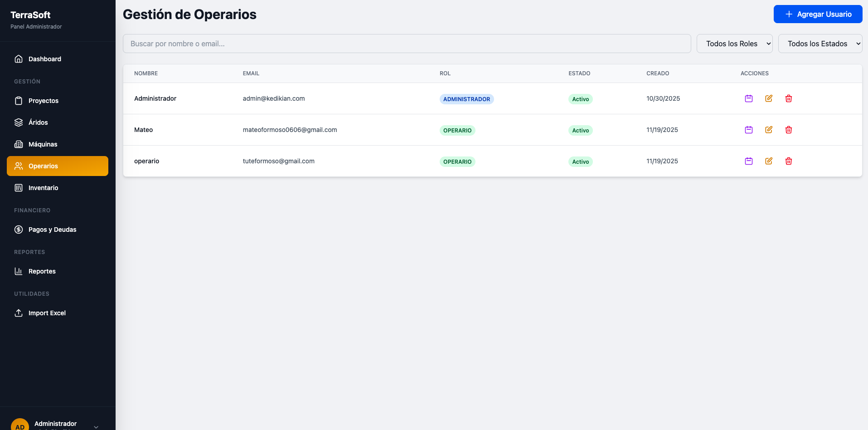The image size is (868, 430).
Task: Open the Todos los Roles dropdown
Action: coord(734,44)
